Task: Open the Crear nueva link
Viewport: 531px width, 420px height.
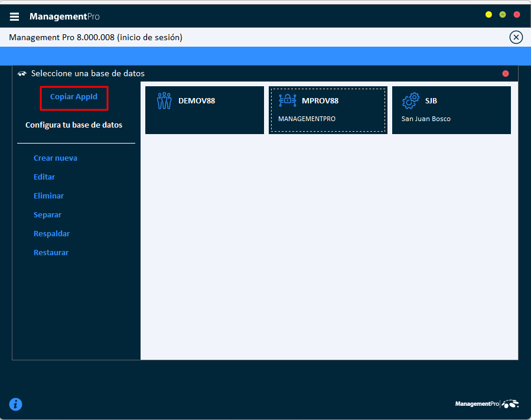Action: (x=55, y=158)
